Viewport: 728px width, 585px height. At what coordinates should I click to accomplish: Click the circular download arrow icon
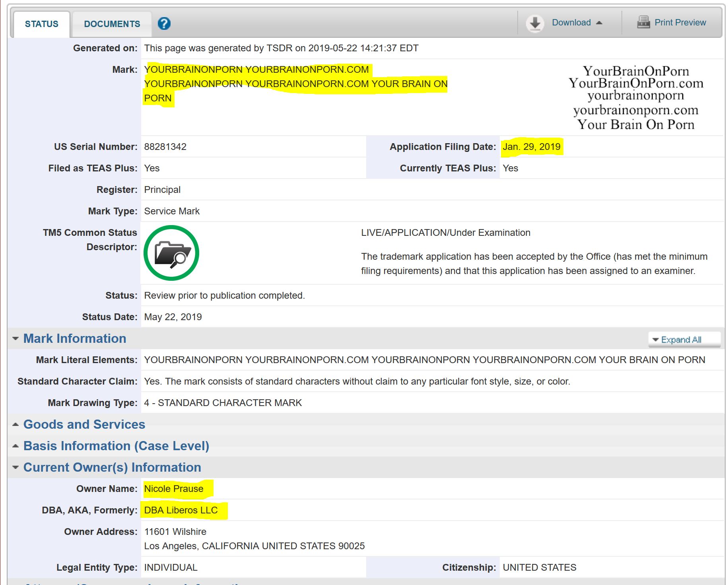[535, 23]
